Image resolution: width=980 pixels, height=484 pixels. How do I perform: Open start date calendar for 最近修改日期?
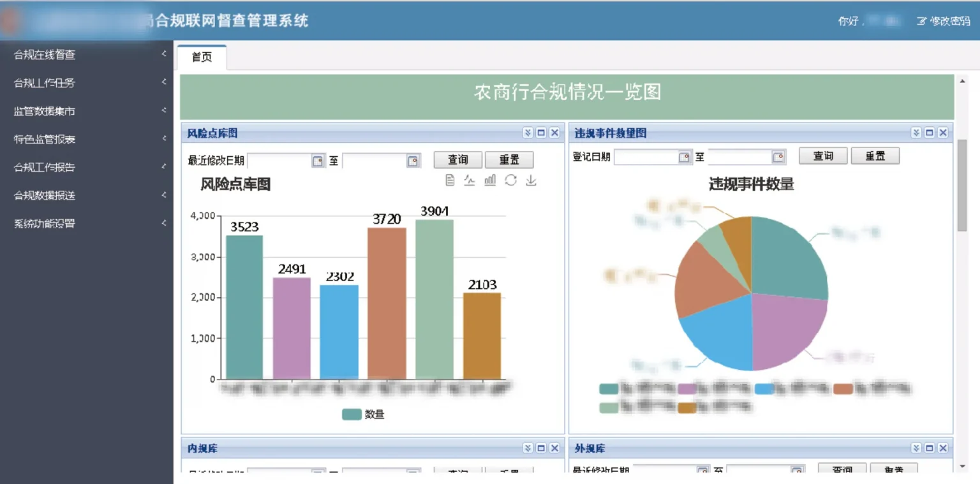pos(318,161)
